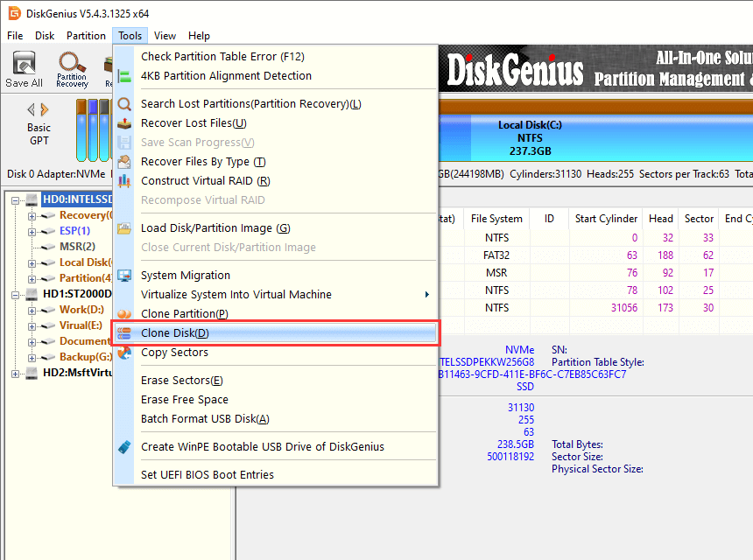Click the Recover Lost Files icon
753x560 pixels.
(x=124, y=123)
